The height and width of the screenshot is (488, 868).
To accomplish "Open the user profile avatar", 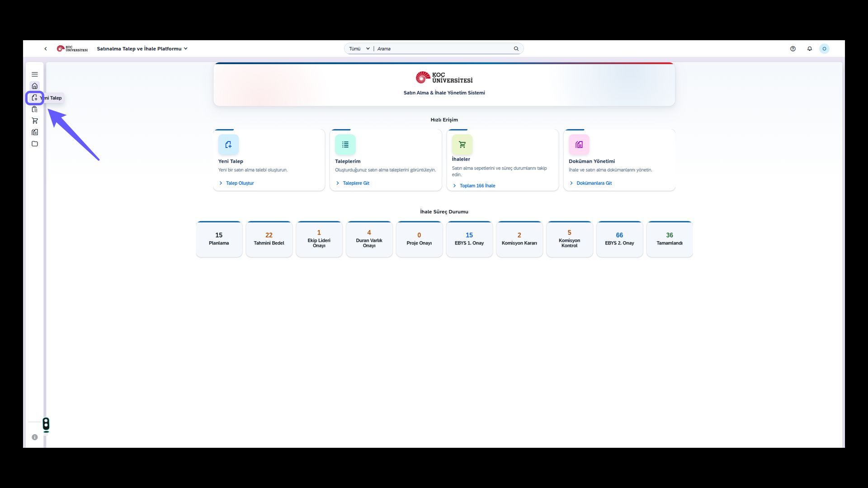I will pyautogui.click(x=824, y=49).
